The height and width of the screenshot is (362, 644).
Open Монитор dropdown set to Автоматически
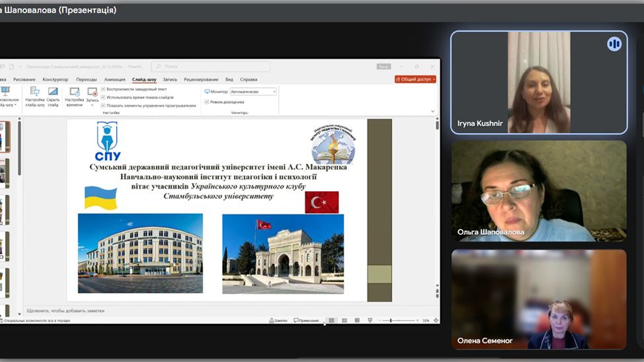click(253, 92)
